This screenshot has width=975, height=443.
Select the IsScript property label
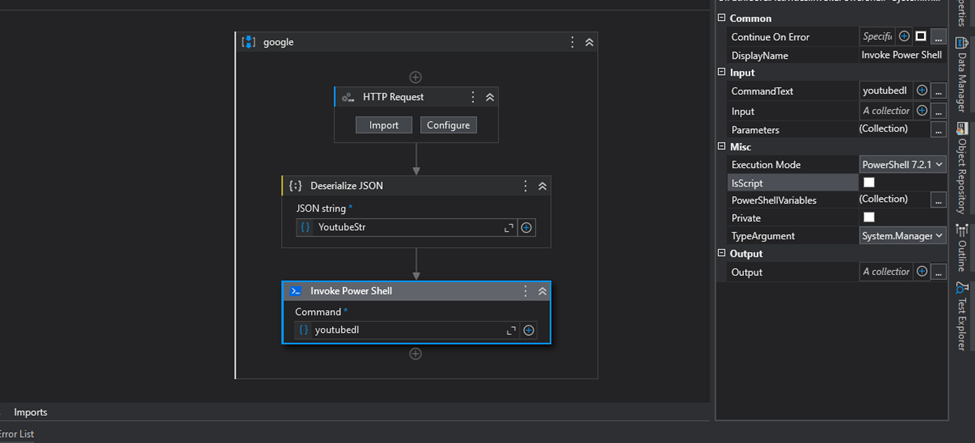click(747, 183)
